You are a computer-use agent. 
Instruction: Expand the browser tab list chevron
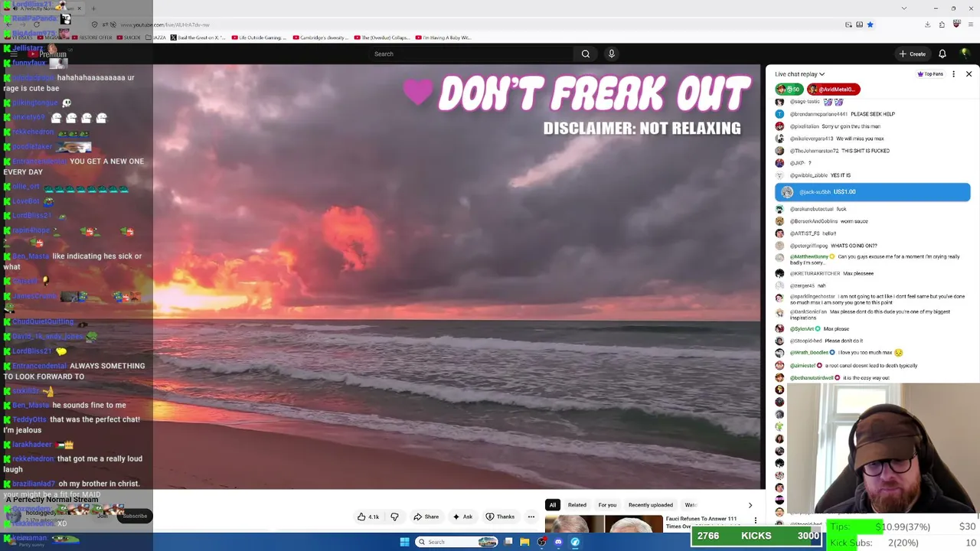(x=903, y=8)
